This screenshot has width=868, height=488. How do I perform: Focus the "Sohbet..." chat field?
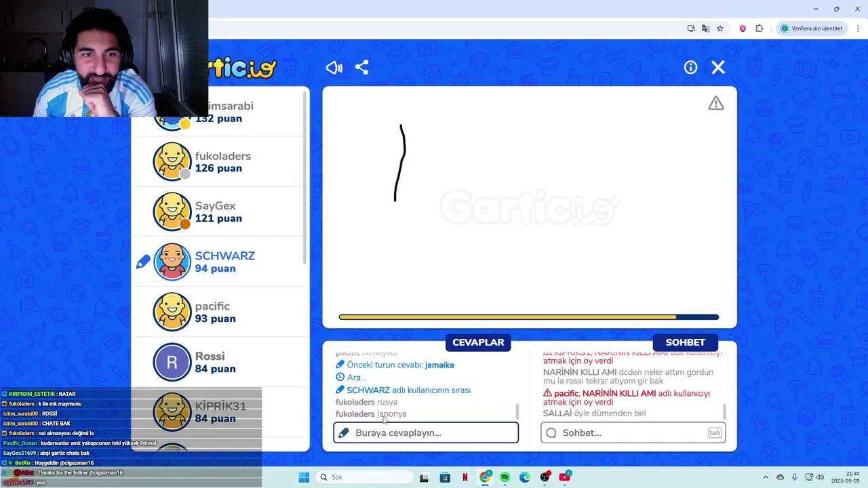(633, 432)
